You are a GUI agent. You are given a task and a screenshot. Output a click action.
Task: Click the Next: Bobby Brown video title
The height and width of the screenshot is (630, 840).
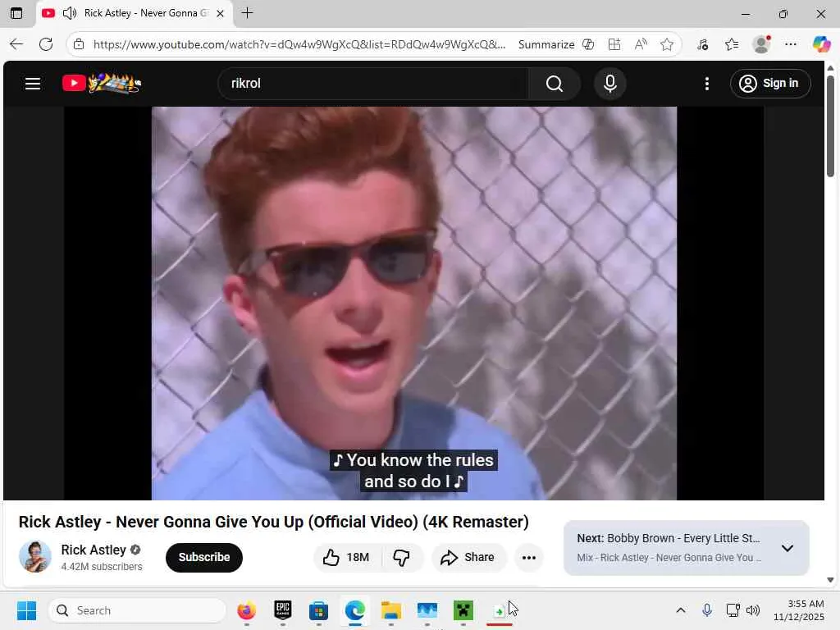(x=668, y=538)
